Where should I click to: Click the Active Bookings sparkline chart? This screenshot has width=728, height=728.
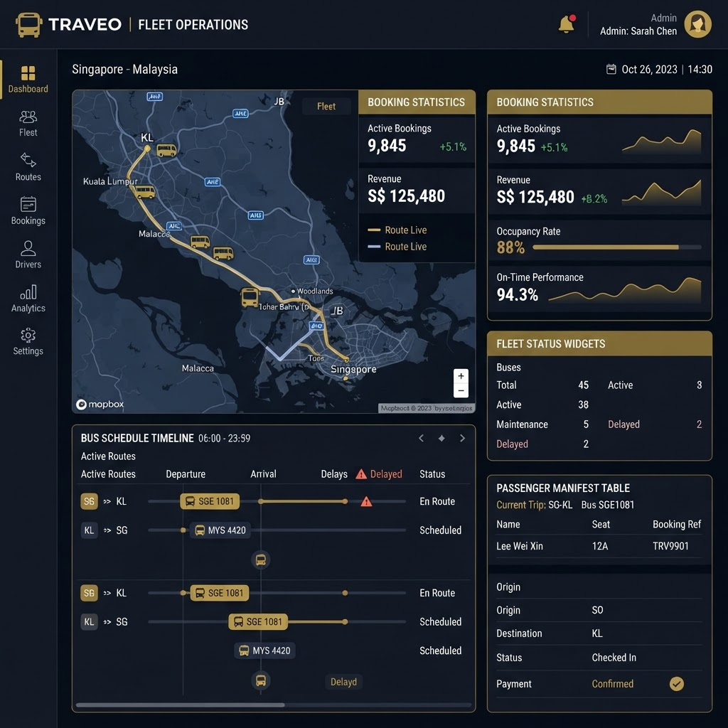coord(661,141)
